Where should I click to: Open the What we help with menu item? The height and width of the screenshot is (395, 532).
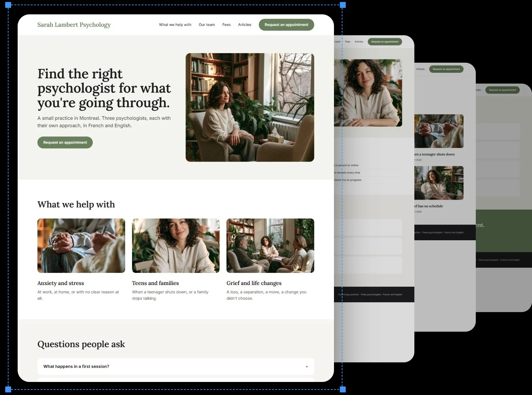click(175, 25)
